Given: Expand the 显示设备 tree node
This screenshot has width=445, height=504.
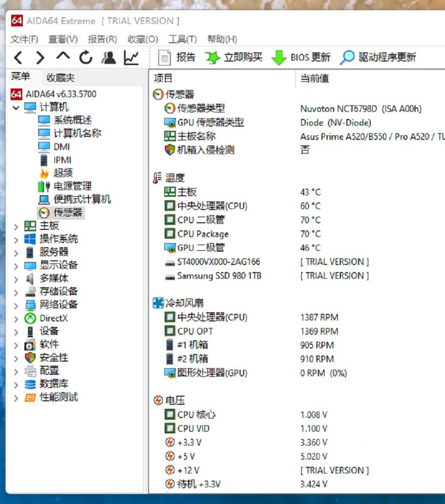Looking at the screenshot, I should [15, 265].
